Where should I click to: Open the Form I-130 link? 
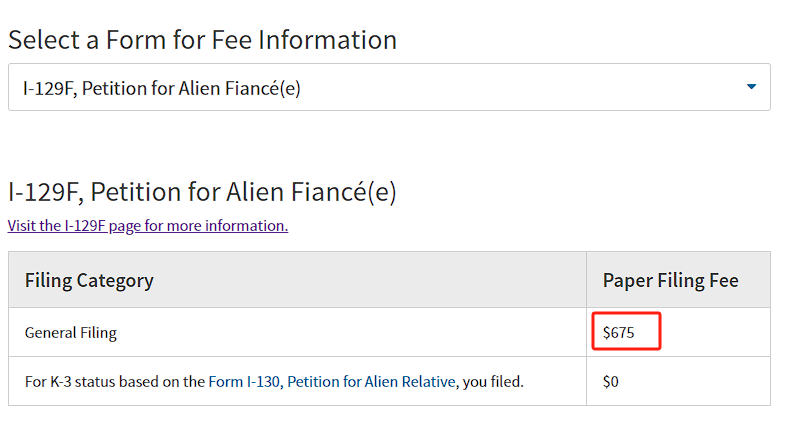(244, 382)
